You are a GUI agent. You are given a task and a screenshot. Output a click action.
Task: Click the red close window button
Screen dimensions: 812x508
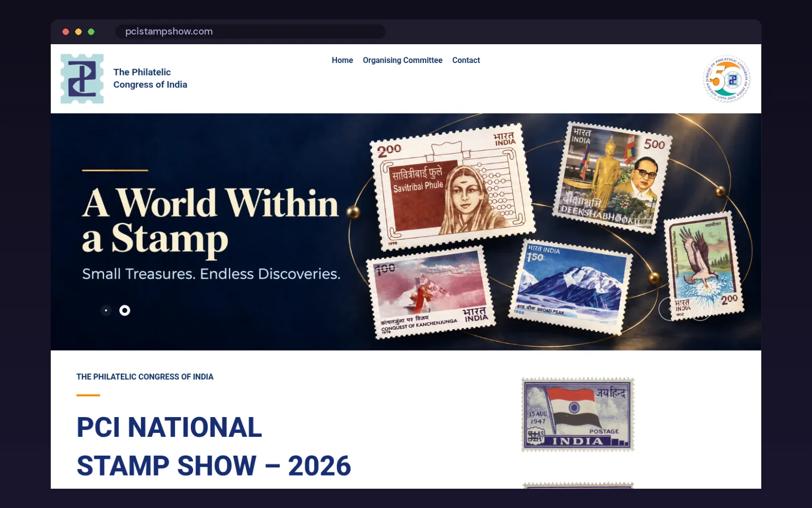(x=65, y=31)
